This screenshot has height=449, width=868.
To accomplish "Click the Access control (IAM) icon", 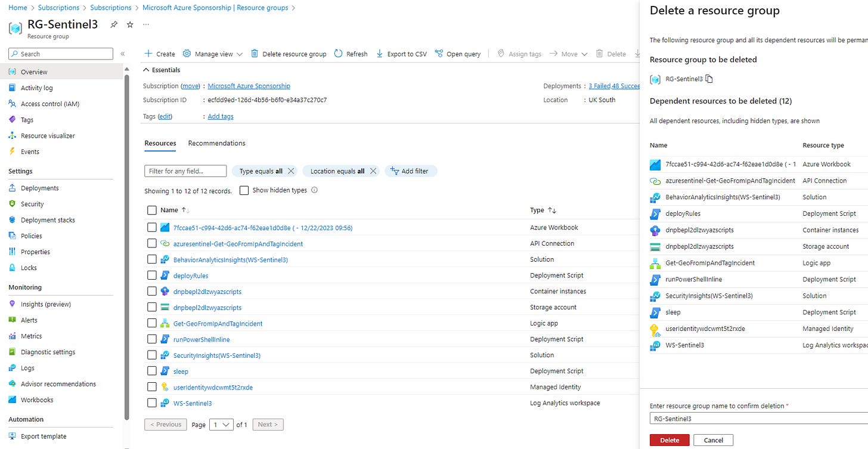I will 13,104.
